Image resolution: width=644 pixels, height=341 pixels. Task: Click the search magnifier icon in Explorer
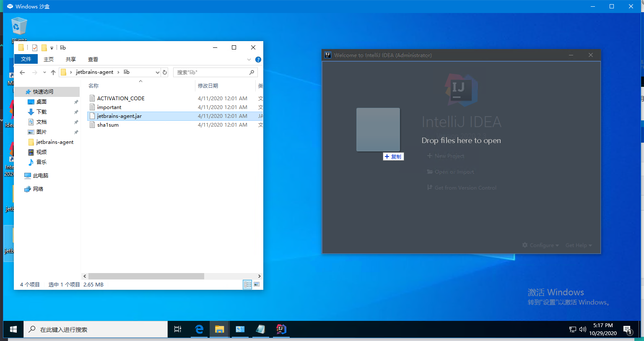252,72
